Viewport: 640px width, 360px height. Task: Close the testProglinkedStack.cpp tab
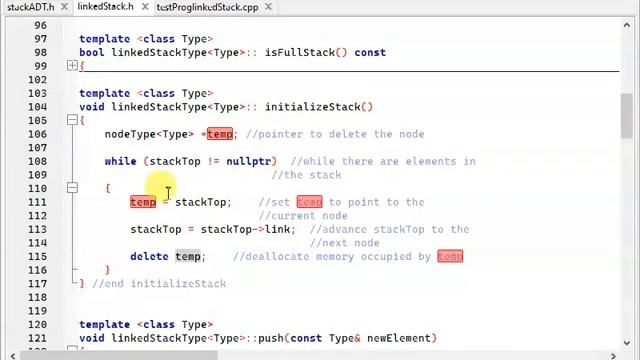click(x=268, y=7)
